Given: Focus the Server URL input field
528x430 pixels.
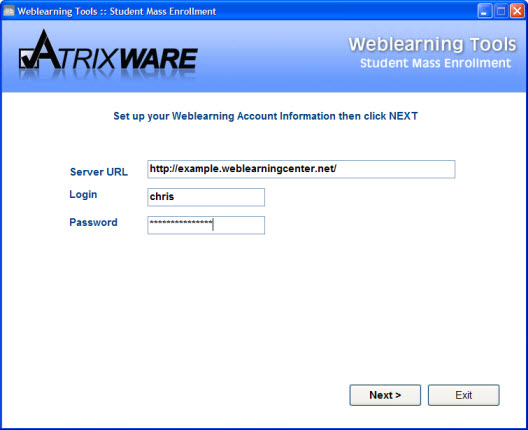Looking at the screenshot, I should (301, 169).
